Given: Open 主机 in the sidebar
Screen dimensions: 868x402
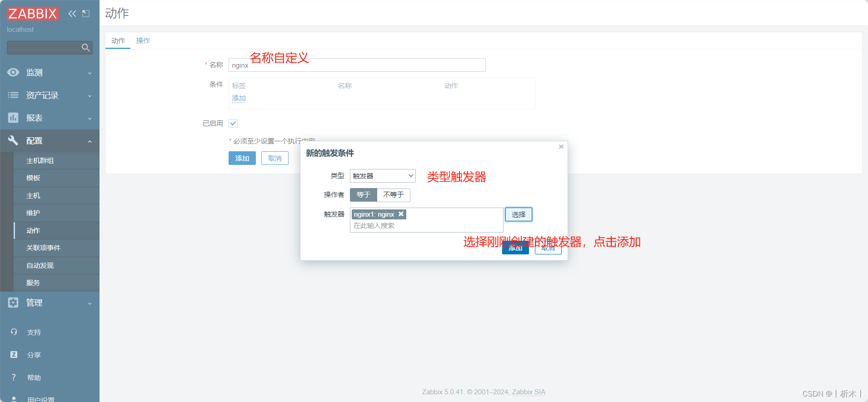Looking at the screenshot, I should (x=56, y=195).
